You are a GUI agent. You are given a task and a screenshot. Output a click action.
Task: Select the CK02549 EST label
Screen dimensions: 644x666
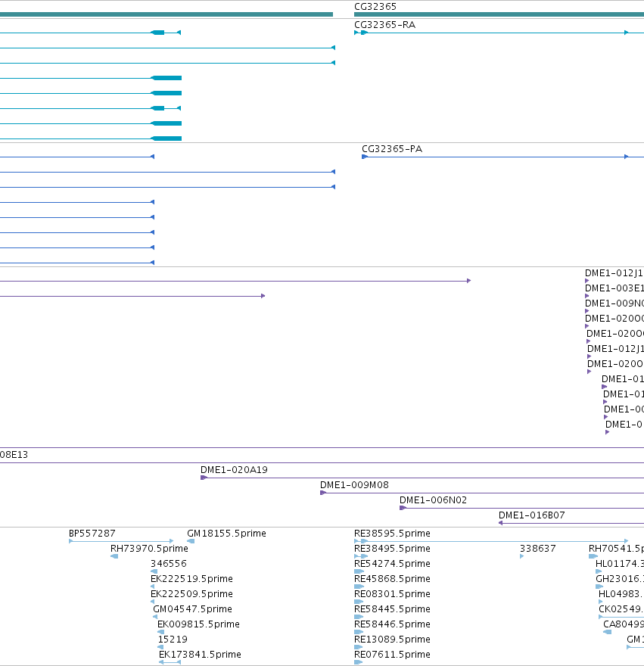[621, 609]
